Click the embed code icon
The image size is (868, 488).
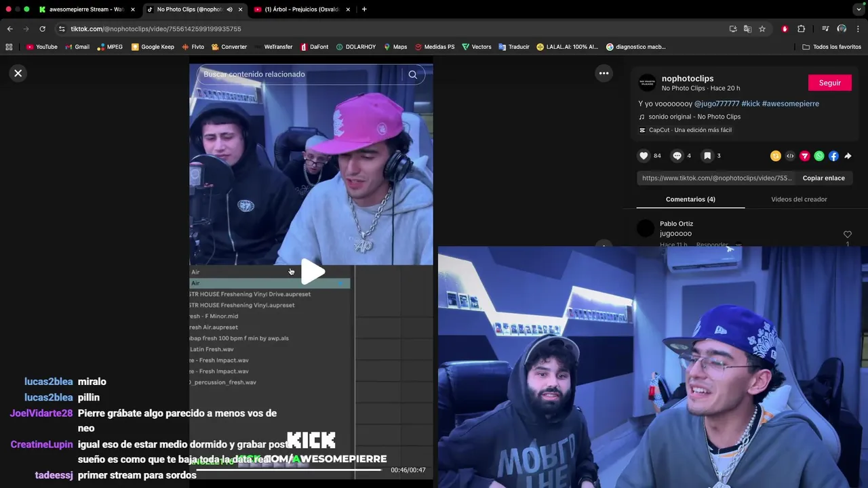(790, 156)
